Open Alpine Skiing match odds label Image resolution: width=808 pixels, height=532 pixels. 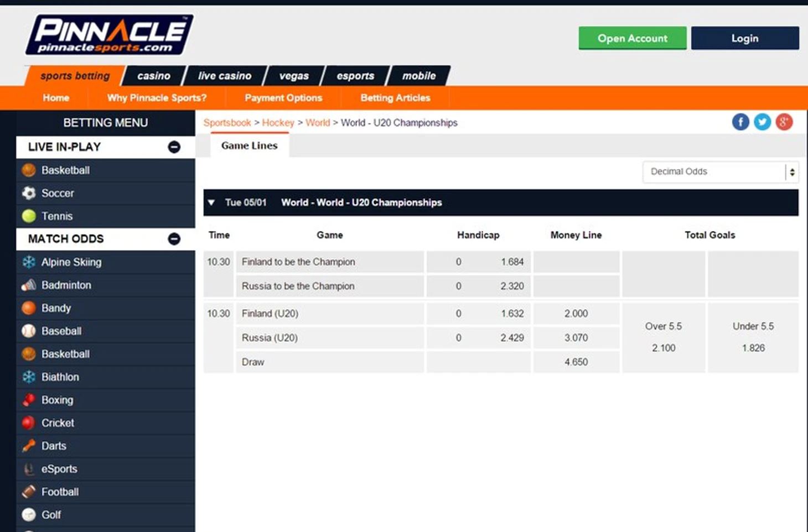[71, 262]
